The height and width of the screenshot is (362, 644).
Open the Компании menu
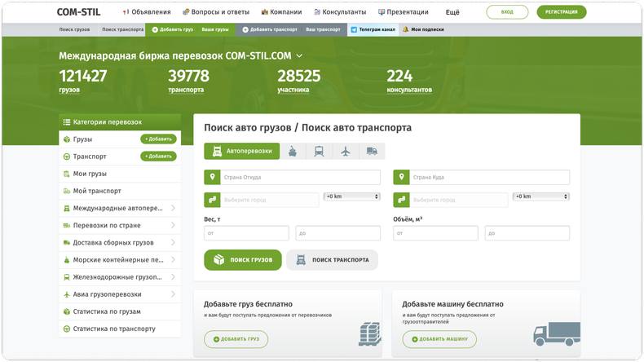[281, 12]
